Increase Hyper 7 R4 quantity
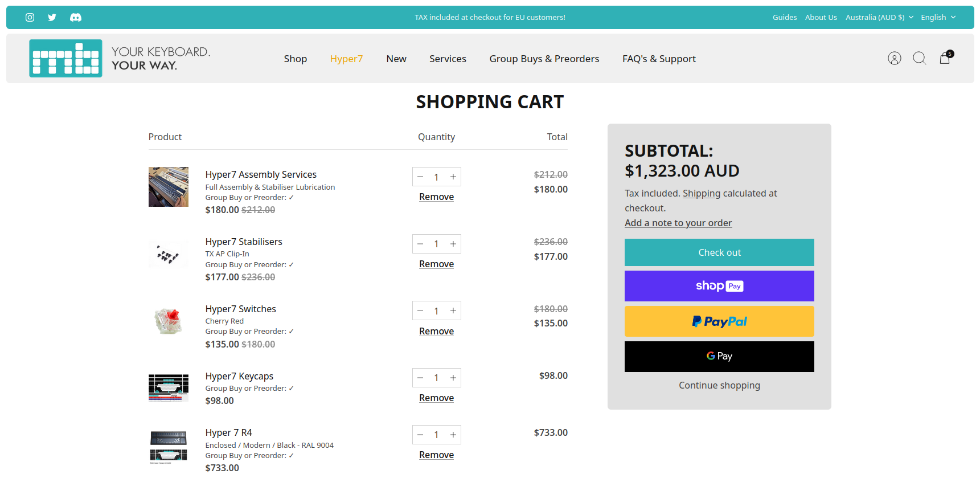980x482 pixels. pyautogui.click(x=453, y=435)
